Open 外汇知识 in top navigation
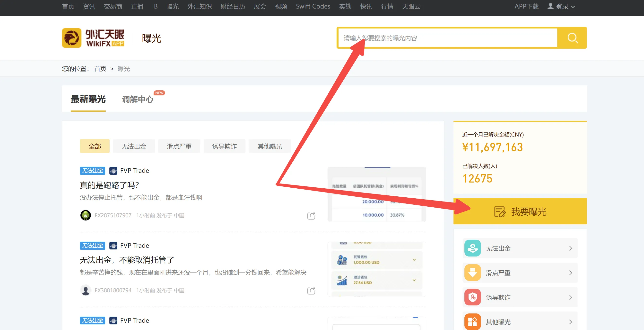 (200, 6)
